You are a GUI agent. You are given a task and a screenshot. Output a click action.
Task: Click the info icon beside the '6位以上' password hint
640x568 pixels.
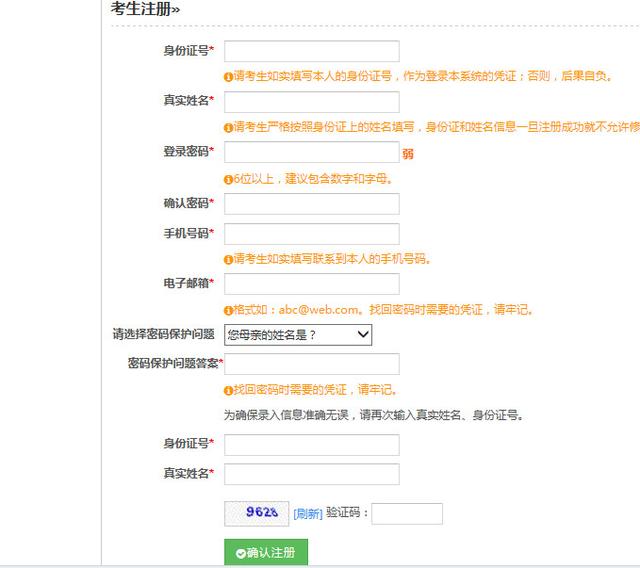(228, 179)
